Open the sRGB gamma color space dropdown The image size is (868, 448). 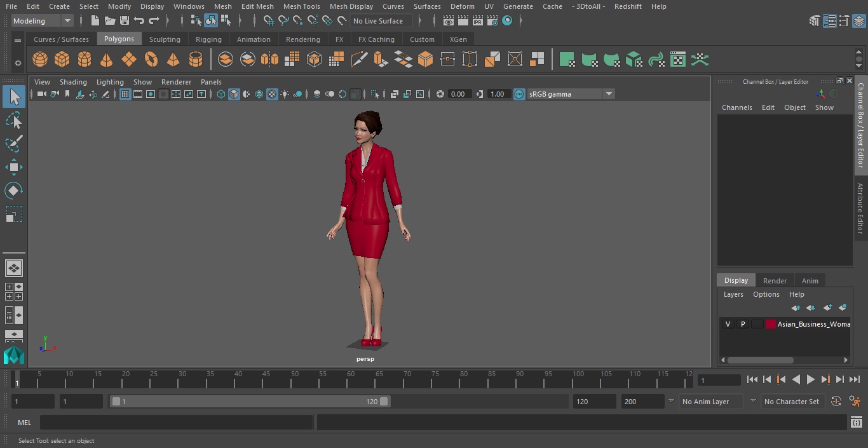[x=571, y=94]
